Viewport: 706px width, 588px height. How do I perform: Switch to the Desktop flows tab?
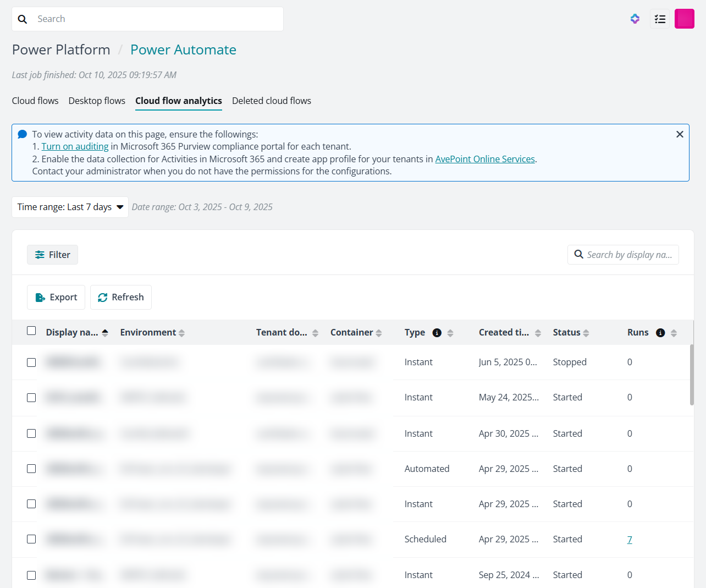97,101
